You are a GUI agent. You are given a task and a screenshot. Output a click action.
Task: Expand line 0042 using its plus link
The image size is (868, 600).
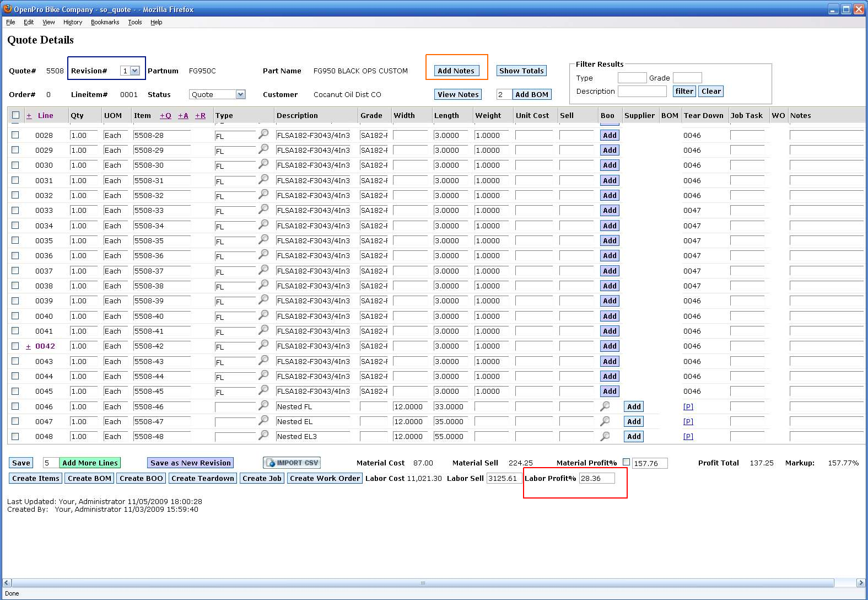point(28,346)
